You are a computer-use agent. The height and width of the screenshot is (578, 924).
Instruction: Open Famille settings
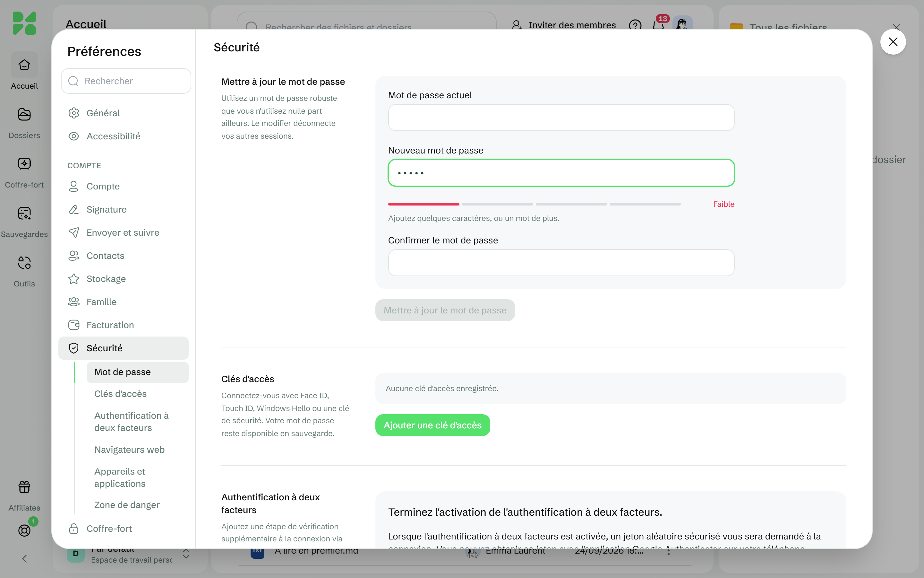pos(123,302)
